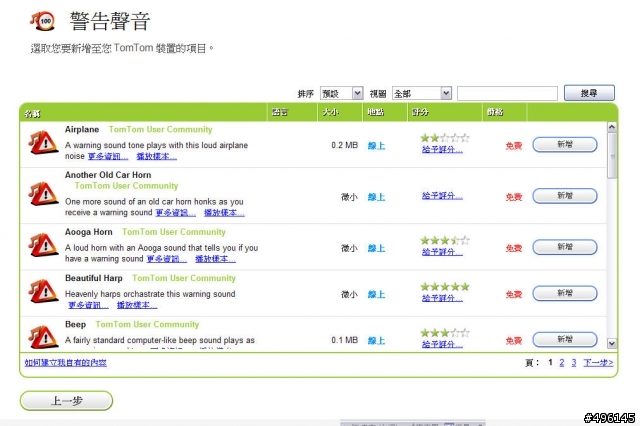640x426 pixels.
Task: Play sample 播放樣本 for Aooga Horn
Action: (215, 259)
